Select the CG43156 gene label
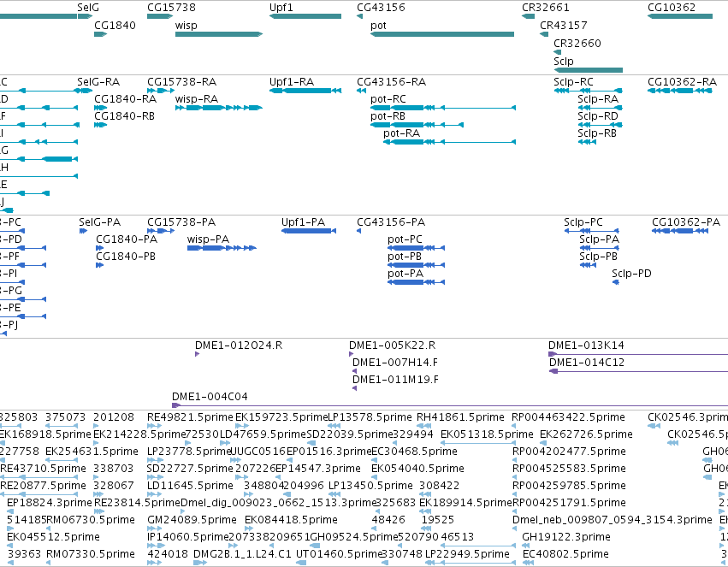Image resolution: width=728 pixels, height=567 pixels. [381, 8]
